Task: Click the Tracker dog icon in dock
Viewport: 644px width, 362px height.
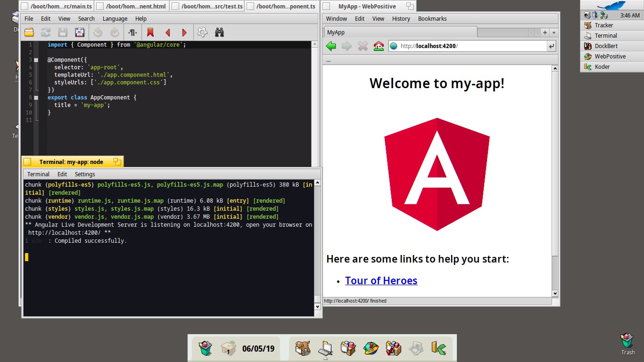Action: (x=302, y=348)
